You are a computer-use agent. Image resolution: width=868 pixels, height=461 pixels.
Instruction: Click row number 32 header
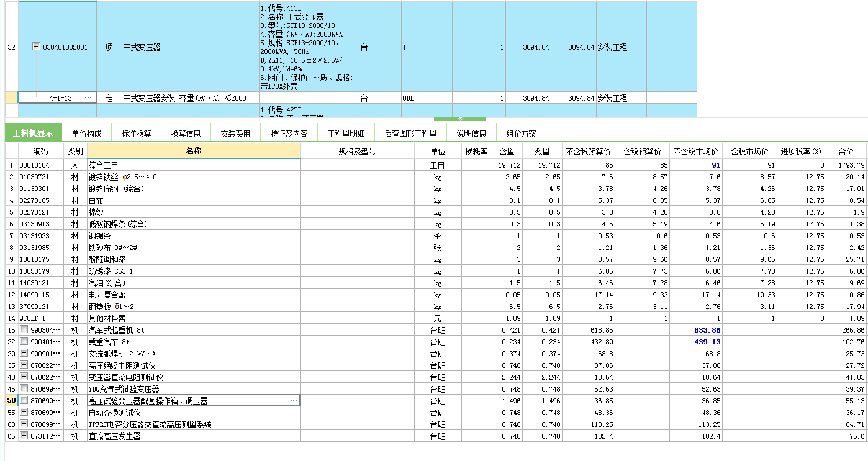[11, 47]
